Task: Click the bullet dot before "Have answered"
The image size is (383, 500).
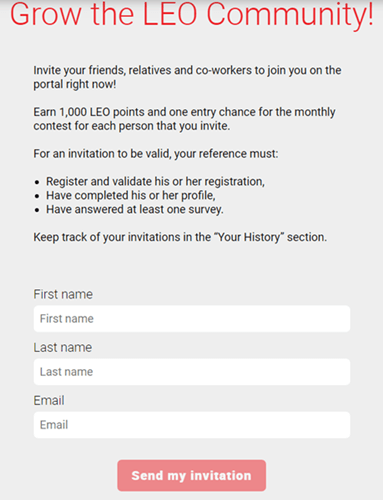Action: 37,210
